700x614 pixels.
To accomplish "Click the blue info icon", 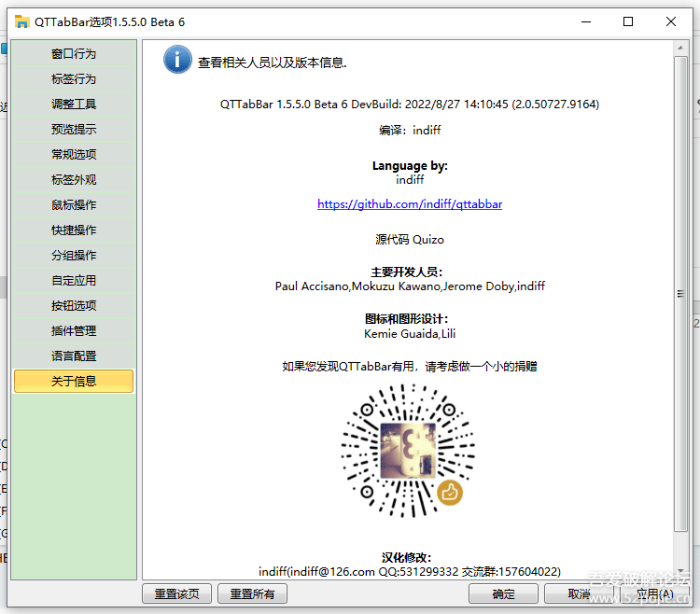I will click(x=177, y=60).
